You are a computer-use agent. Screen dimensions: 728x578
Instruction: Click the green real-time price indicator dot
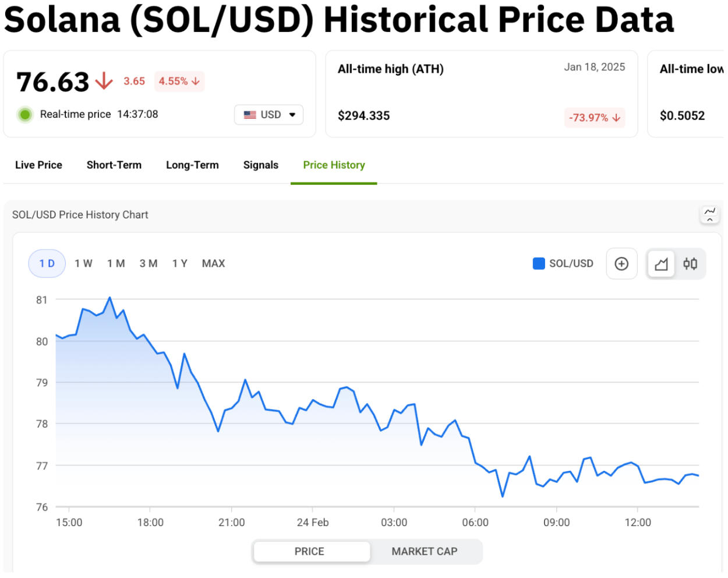coord(24,114)
